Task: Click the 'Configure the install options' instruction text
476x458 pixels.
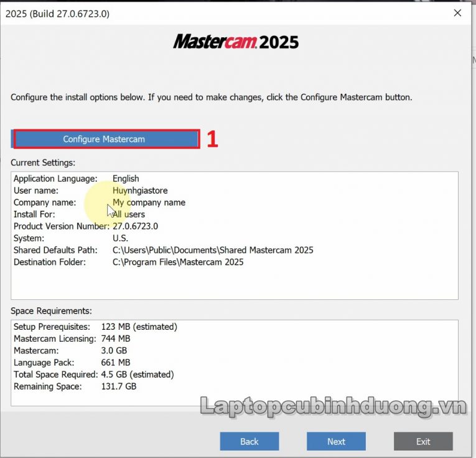Action: [212, 97]
